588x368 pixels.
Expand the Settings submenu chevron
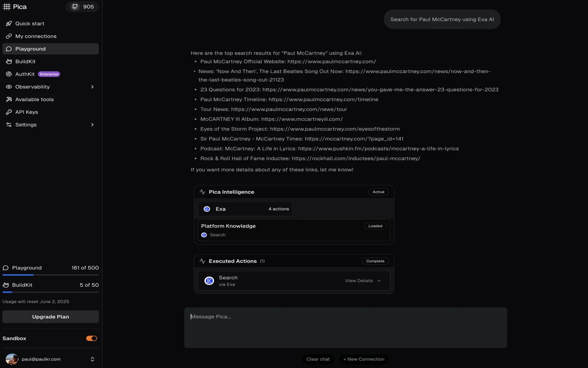92,125
